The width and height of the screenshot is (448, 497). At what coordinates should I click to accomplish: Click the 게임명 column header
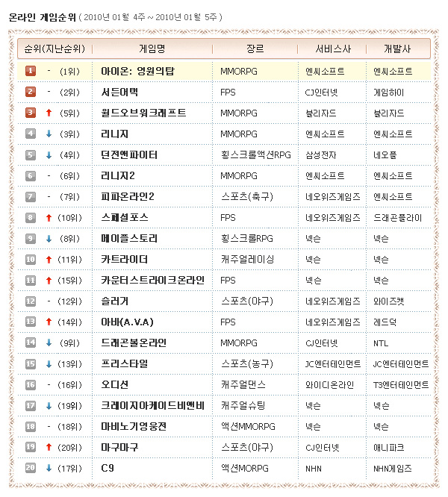point(152,49)
